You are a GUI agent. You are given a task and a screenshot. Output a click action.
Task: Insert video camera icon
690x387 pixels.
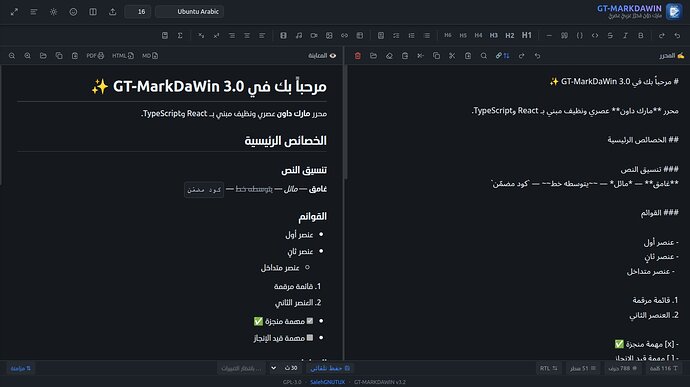pyautogui.click(x=314, y=35)
